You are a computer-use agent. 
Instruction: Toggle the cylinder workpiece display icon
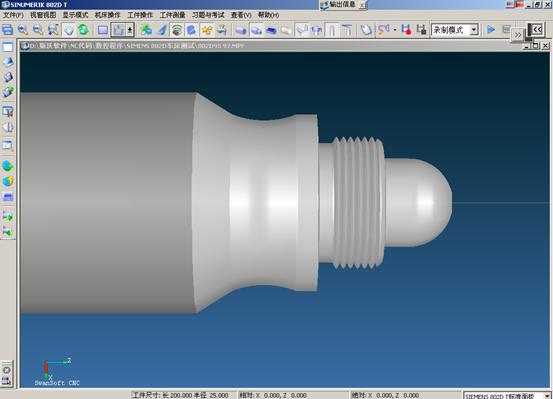(241, 30)
